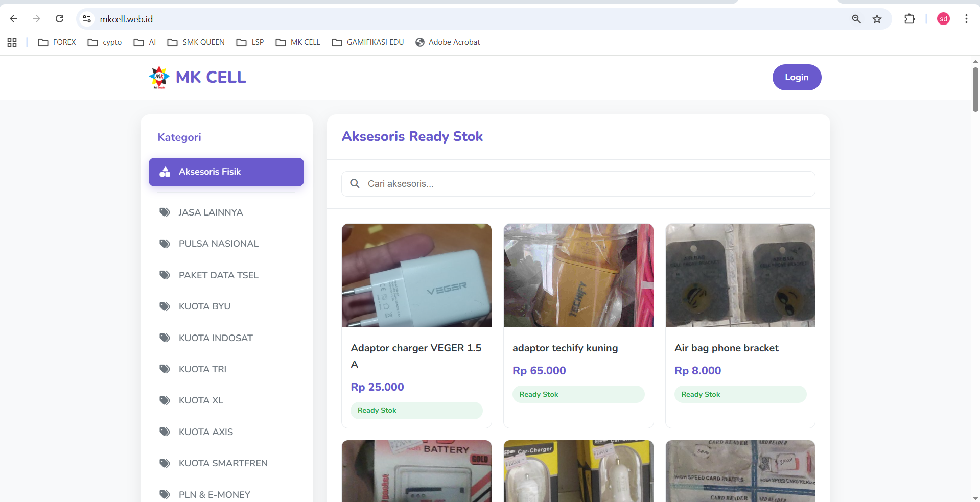
Task: Bookmark this page with the star icon
Action: 877,19
